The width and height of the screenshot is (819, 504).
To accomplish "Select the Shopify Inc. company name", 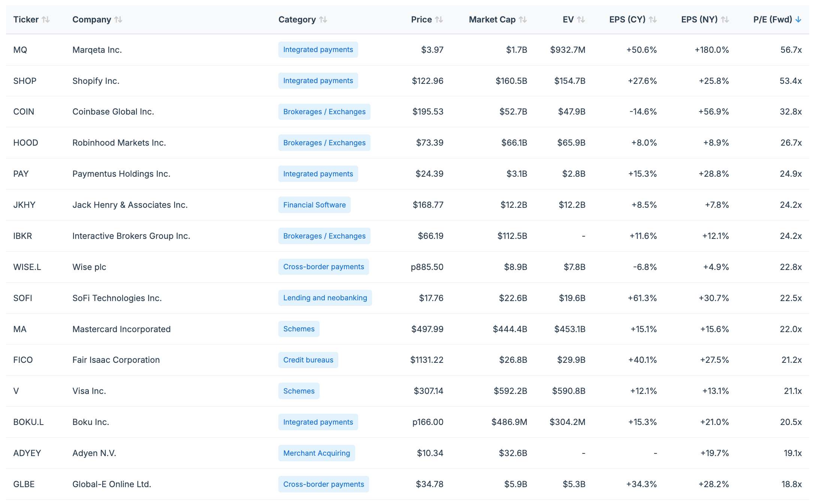I will [x=96, y=81].
